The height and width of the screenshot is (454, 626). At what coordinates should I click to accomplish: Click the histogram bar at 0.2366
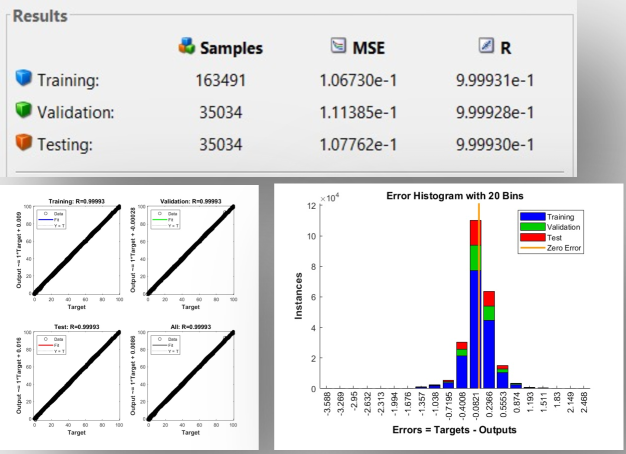pyautogui.click(x=489, y=340)
